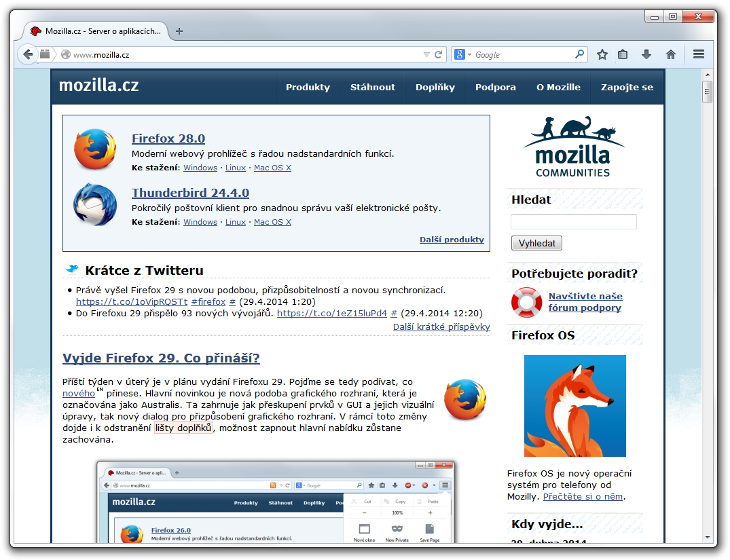This screenshot has width=730, height=560.
Task: Click the browser Back arrow button
Action: [28, 54]
